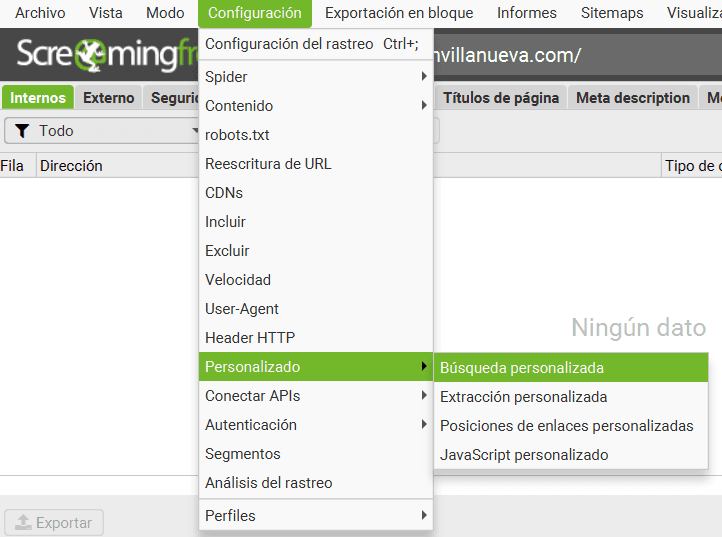This screenshot has height=537, width=722.
Task: Open robots.txt configuration
Action: point(237,135)
